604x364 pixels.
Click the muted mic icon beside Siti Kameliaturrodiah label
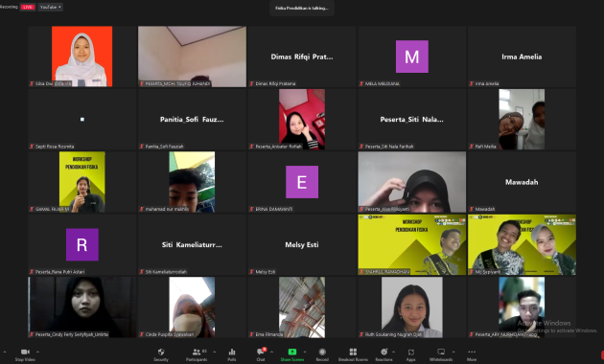click(x=142, y=272)
